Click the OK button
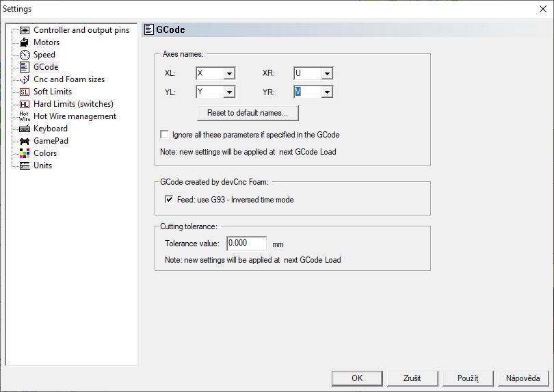The width and height of the screenshot is (554, 392). [357, 378]
